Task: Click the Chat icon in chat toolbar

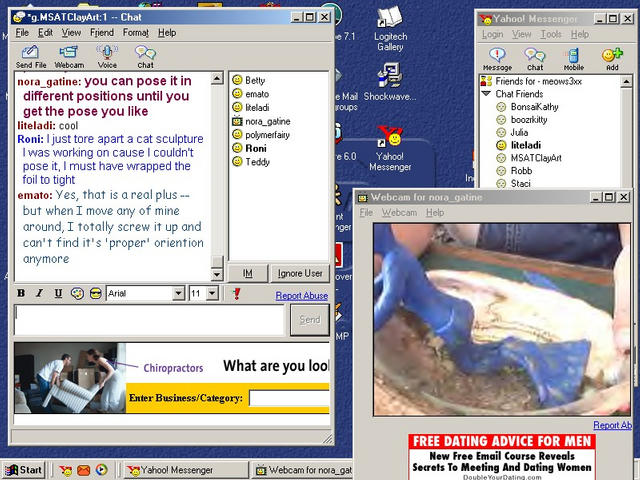Action: click(x=145, y=57)
